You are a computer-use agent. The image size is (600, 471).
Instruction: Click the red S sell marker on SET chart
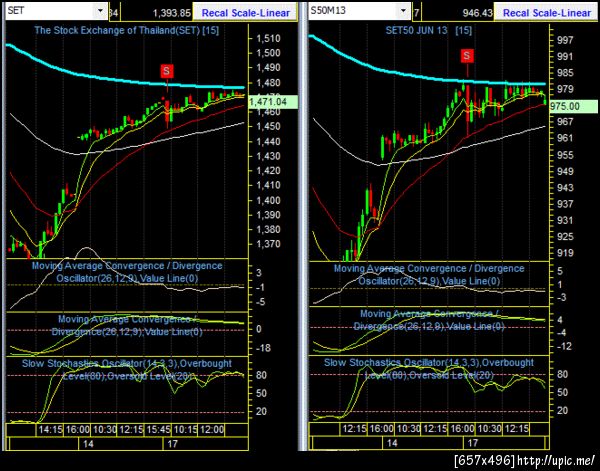click(x=166, y=71)
